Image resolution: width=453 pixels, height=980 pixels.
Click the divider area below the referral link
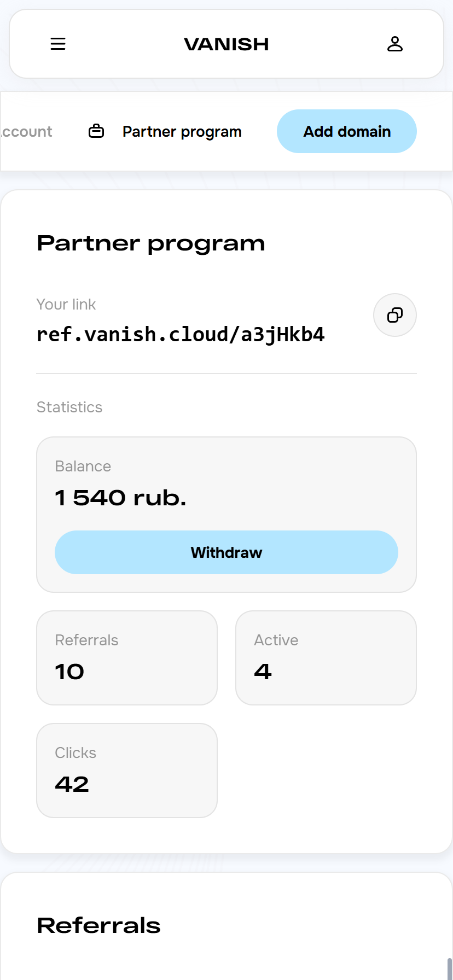(226, 372)
